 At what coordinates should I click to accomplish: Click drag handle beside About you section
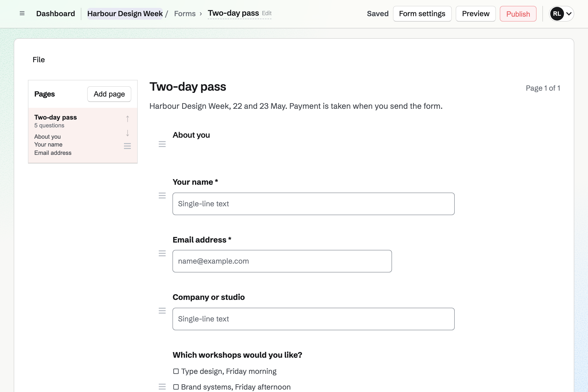[162, 144]
